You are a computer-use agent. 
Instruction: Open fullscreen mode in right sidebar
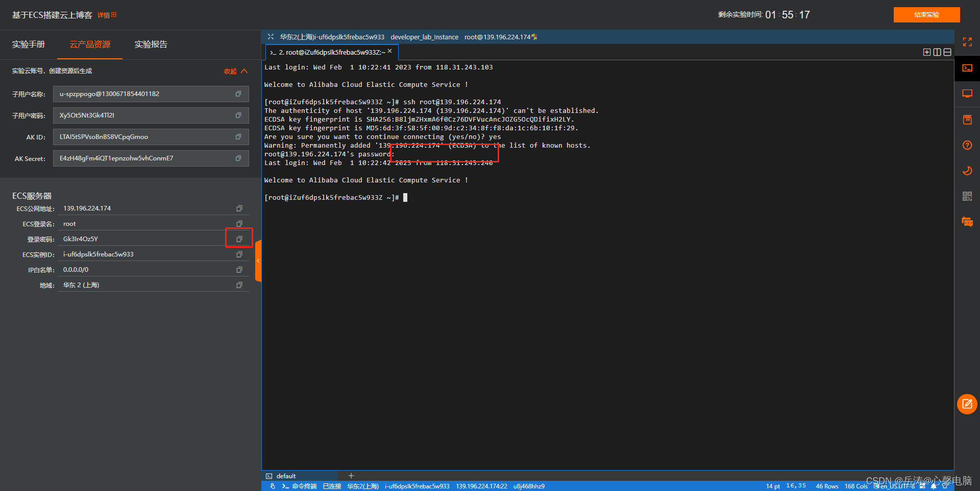coord(967,42)
